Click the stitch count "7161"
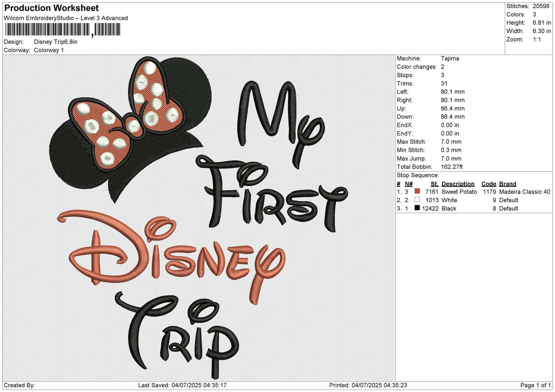555x392 pixels. pyautogui.click(x=432, y=191)
